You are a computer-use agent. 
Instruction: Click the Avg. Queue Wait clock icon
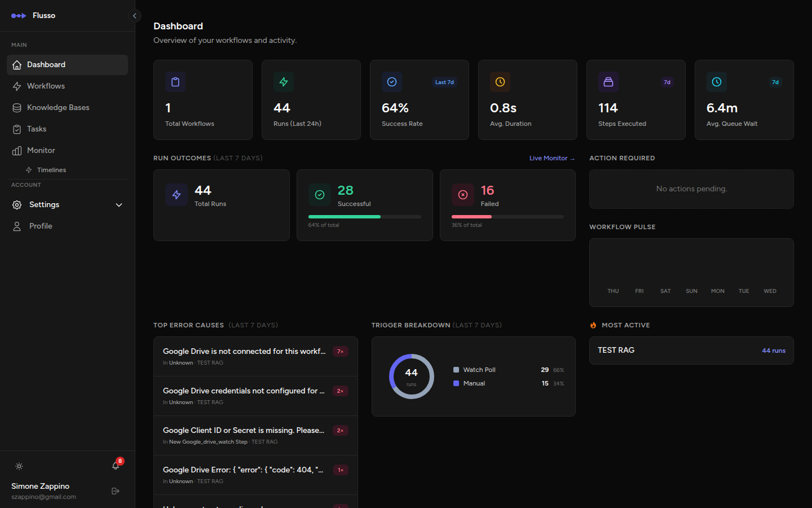[717, 82]
